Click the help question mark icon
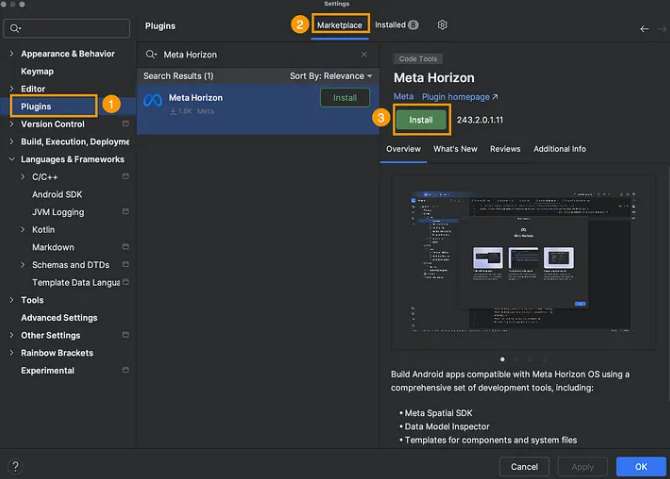670x479 pixels. click(15, 466)
